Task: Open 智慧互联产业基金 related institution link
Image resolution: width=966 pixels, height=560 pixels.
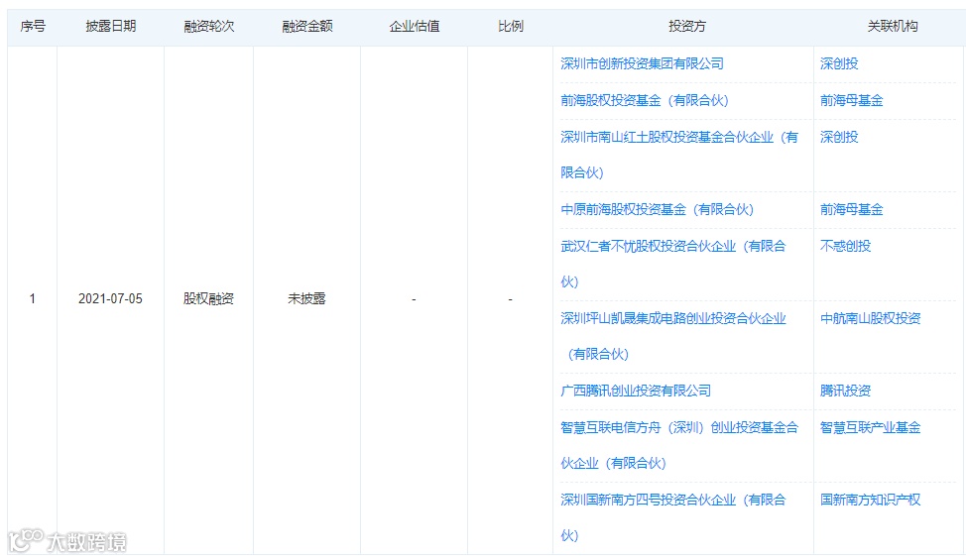Action: coord(871,427)
